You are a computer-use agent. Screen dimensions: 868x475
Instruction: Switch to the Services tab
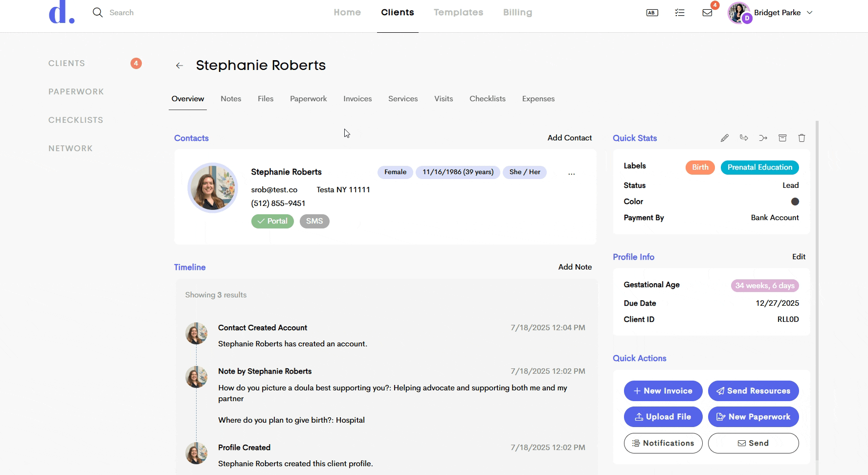[403, 99]
